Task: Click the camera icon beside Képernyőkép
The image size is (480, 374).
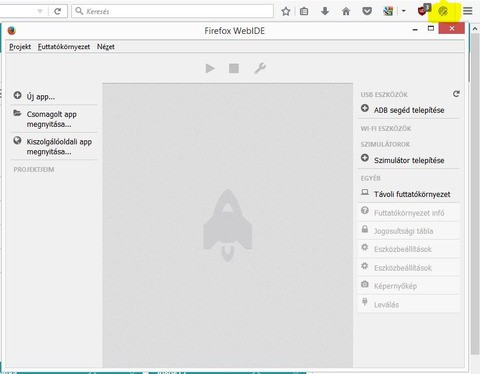Action: tap(365, 284)
